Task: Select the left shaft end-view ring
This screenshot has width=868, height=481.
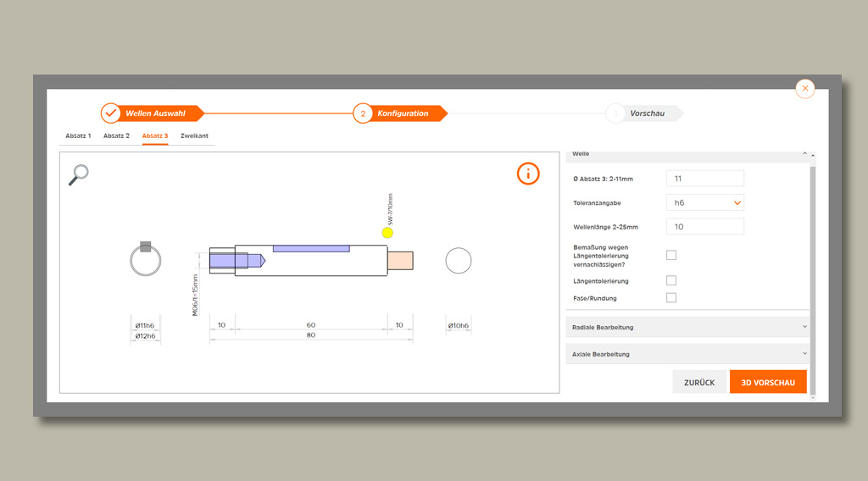Action: (146, 261)
